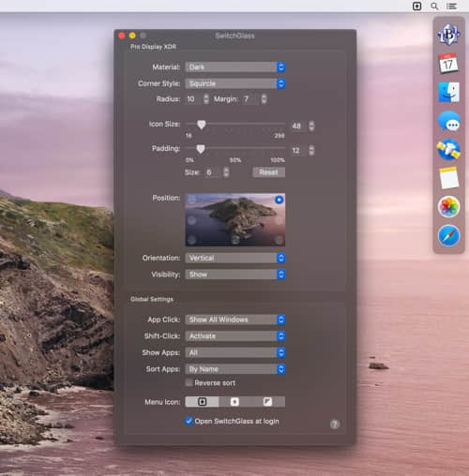
Task: Open the Corner Style dropdown showing Squircle
Action: (235, 83)
